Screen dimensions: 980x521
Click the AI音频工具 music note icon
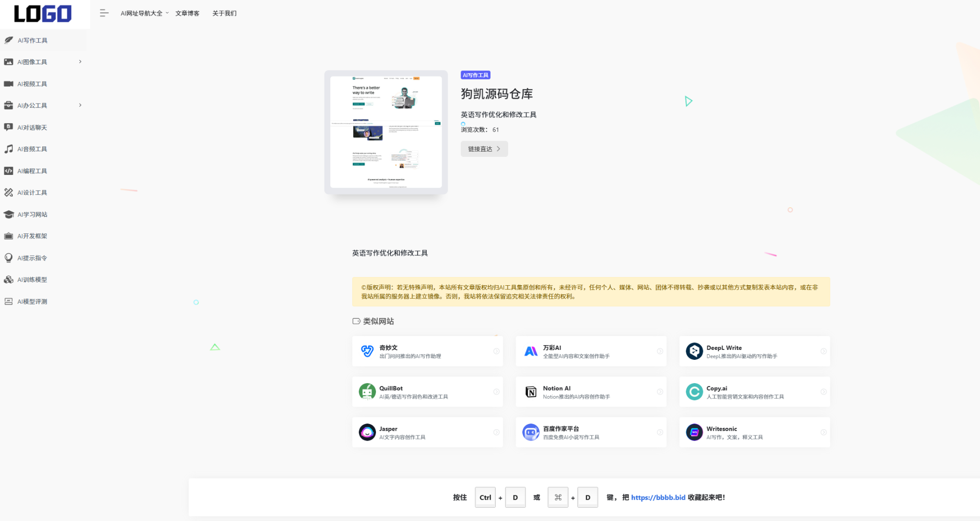[x=9, y=149]
